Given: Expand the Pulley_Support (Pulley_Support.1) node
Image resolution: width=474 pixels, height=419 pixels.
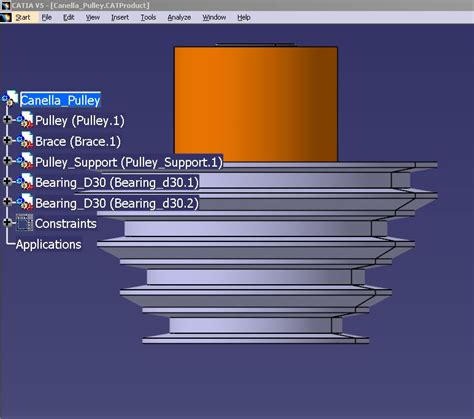Looking at the screenshot, I should pyautogui.click(x=7, y=161).
